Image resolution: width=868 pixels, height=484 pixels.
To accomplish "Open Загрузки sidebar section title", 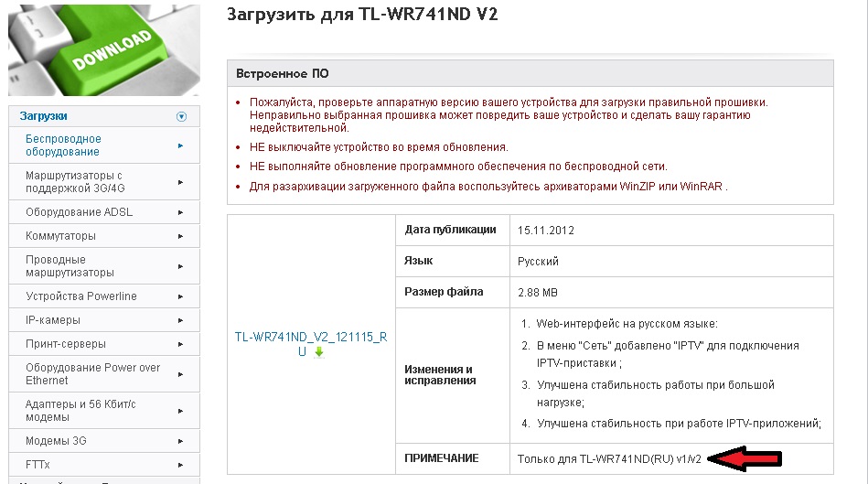I will pyautogui.click(x=43, y=116).
